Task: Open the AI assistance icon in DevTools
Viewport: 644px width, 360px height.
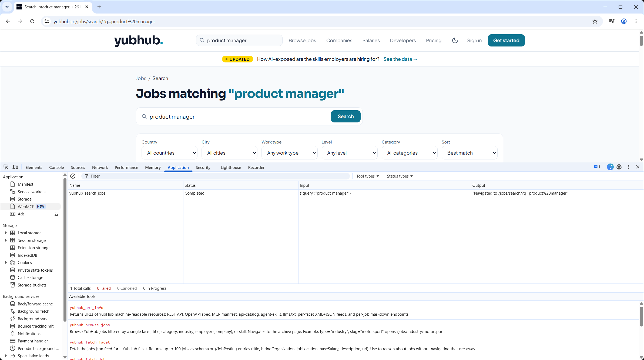Action: tap(610, 167)
